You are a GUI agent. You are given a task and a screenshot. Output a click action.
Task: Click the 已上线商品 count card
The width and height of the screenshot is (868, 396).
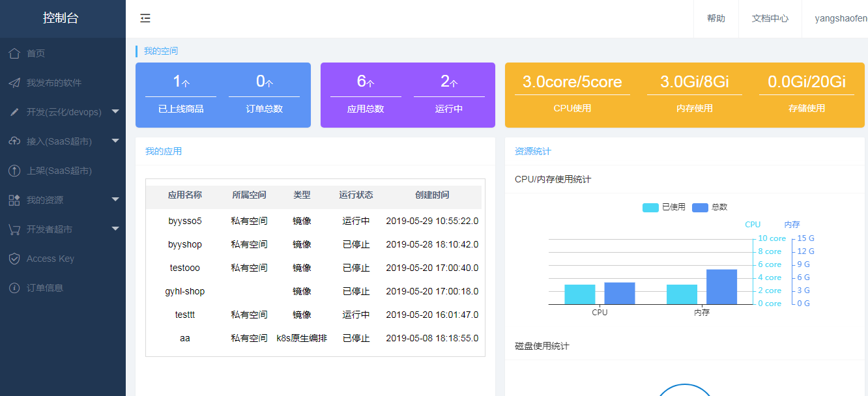click(181, 94)
